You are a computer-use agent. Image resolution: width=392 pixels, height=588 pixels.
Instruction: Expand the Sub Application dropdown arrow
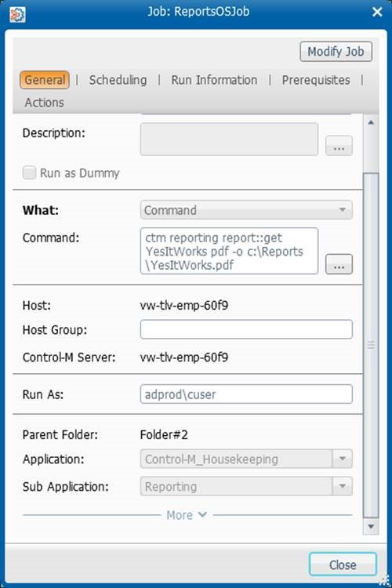coord(342,486)
